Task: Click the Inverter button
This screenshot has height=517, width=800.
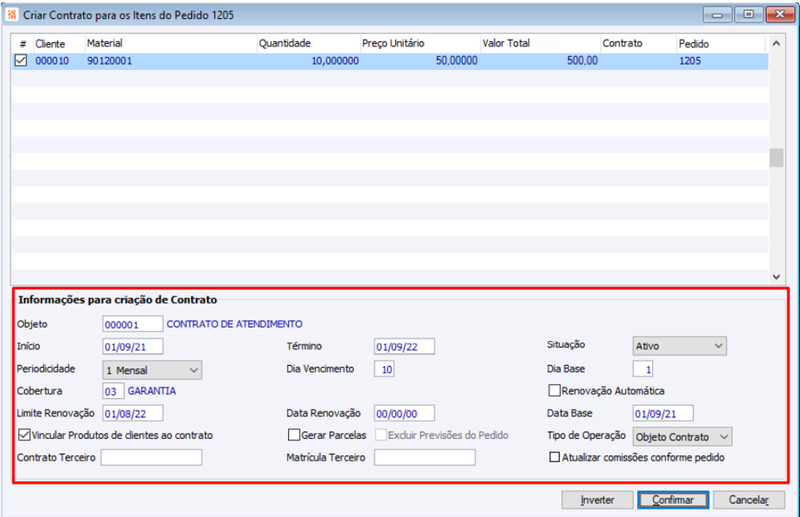Action: point(597,500)
